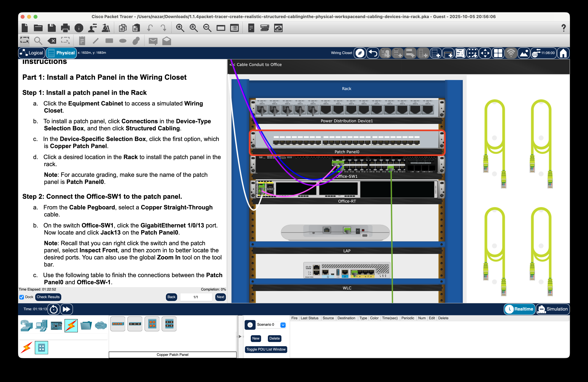Add a Complex PDU open envelope
This screenshot has height=382, width=588.
167,41
